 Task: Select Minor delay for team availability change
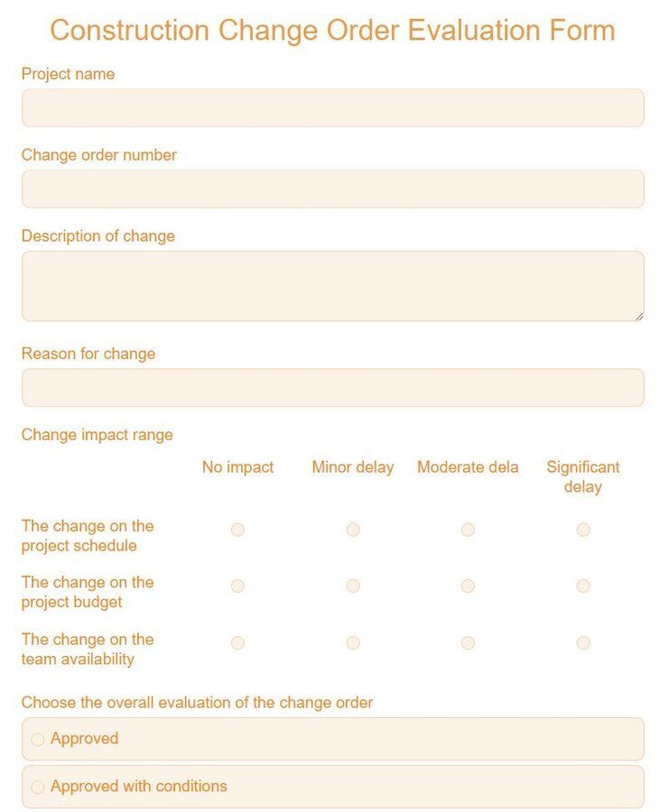(x=353, y=643)
